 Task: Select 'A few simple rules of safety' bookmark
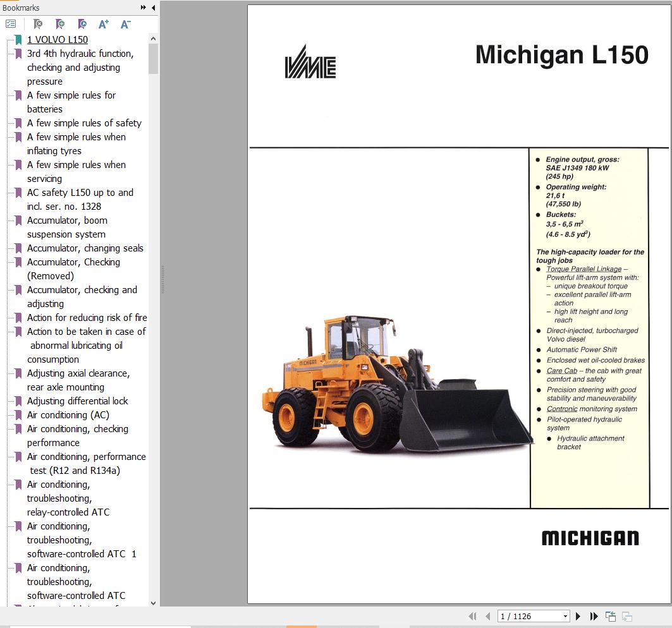(85, 123)
